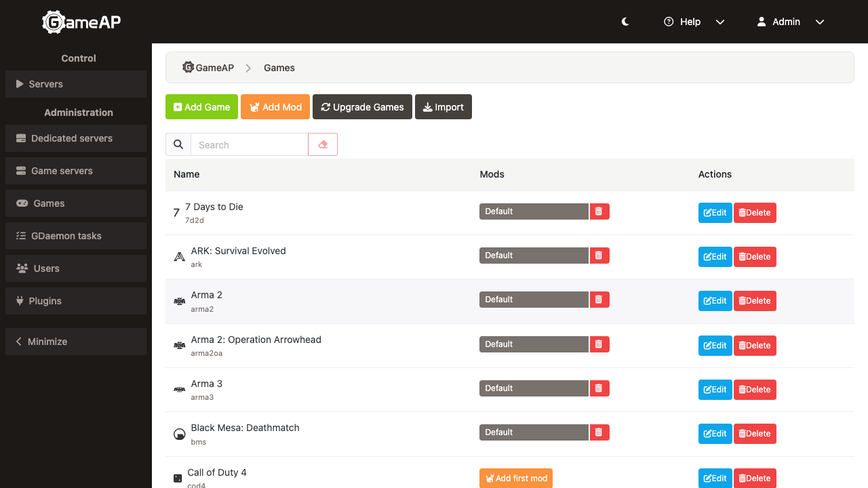
Task: Open Plugins sidebar item
Action: [76, 301]
